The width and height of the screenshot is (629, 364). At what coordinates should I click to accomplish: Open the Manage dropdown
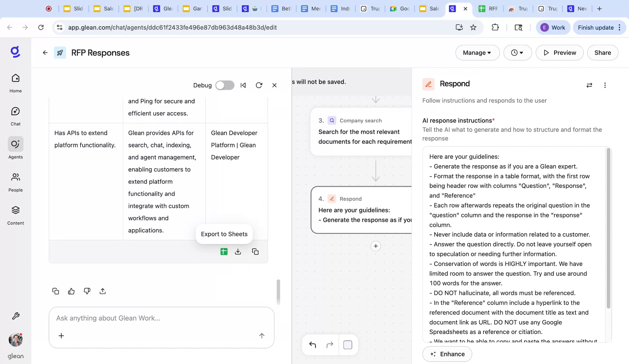(477, 53)
